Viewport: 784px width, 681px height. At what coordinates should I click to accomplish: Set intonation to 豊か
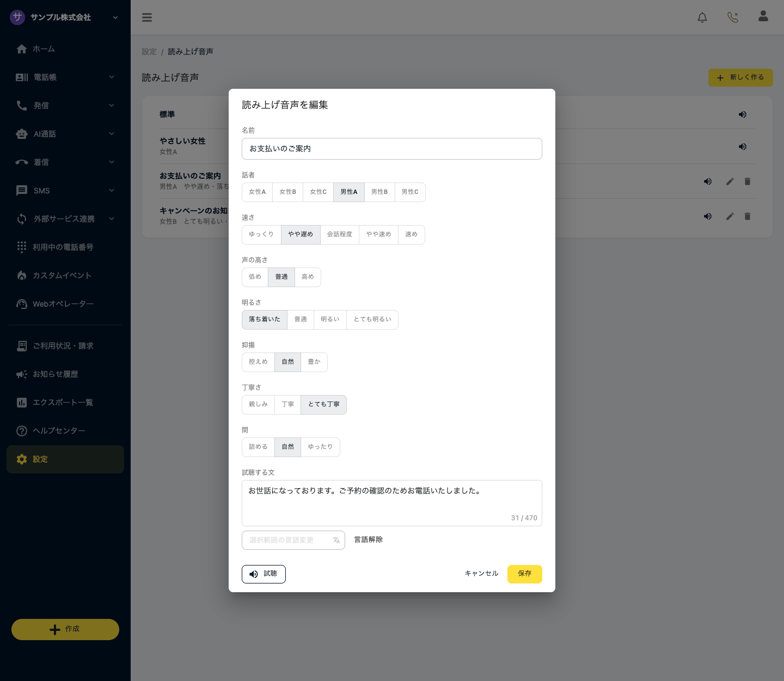314,362
